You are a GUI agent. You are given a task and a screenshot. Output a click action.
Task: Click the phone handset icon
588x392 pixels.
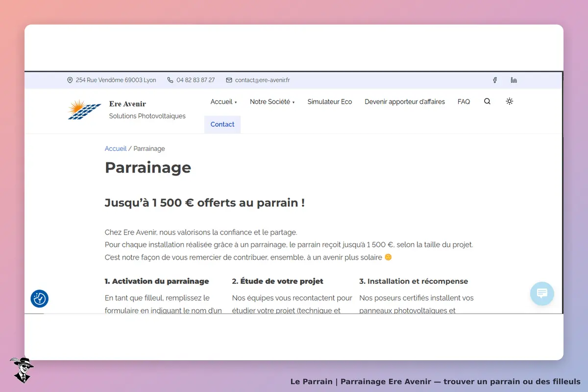171,80
